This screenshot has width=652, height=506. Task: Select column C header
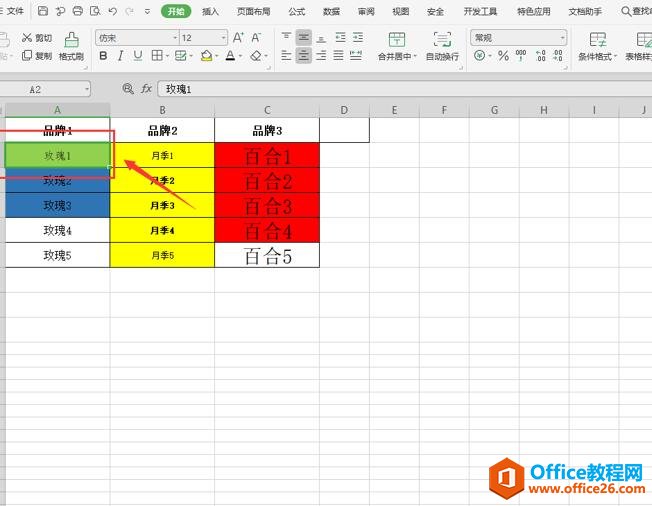coord(267,110)
